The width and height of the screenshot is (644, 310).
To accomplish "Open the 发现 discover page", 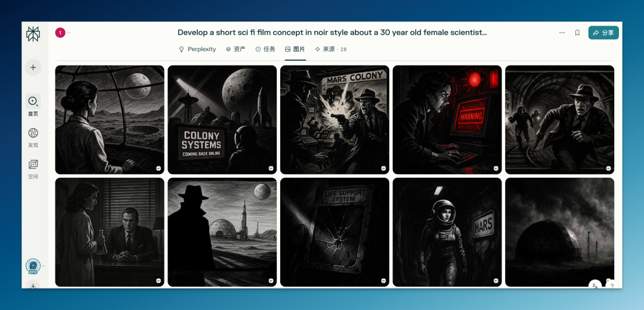I will pyautogui.click(x=33, y=133).
